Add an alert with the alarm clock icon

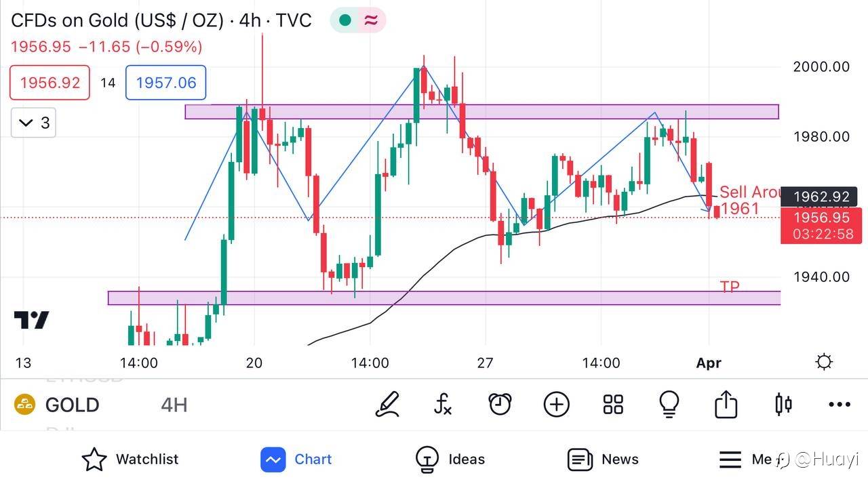click(x=500, y=405)
